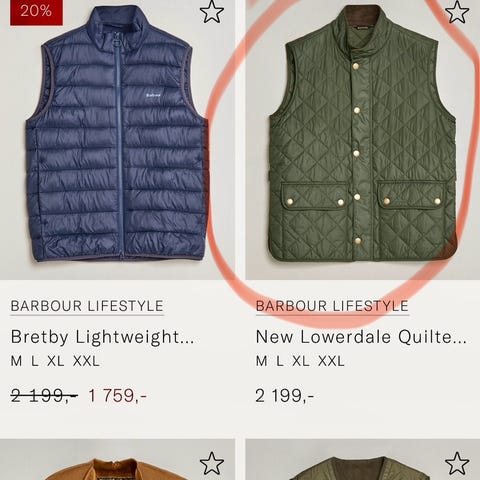Image resolution: width=480 pixels, height=480 pixels.
Task: Star the olive liner vest at bottom right
Action: tap(457, 463)
